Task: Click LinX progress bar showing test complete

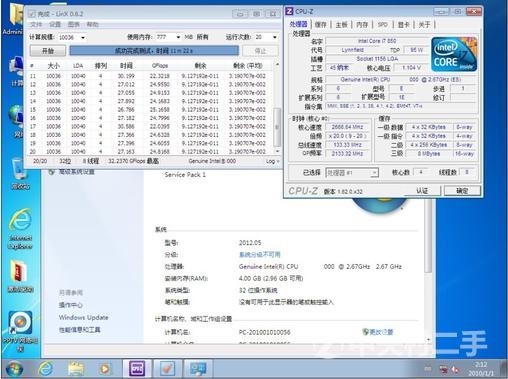Action: pyautogui.click(x=154, y=51)
